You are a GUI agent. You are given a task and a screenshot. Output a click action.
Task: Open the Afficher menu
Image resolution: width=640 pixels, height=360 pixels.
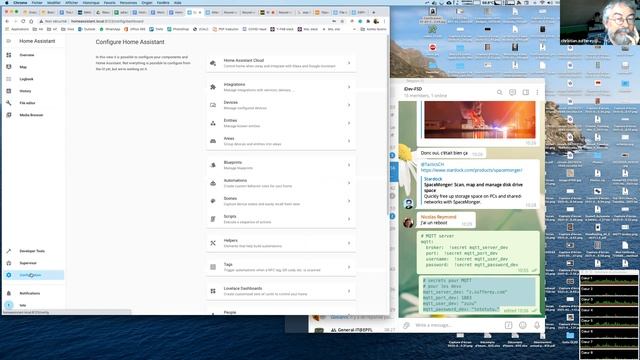(71, 2)
